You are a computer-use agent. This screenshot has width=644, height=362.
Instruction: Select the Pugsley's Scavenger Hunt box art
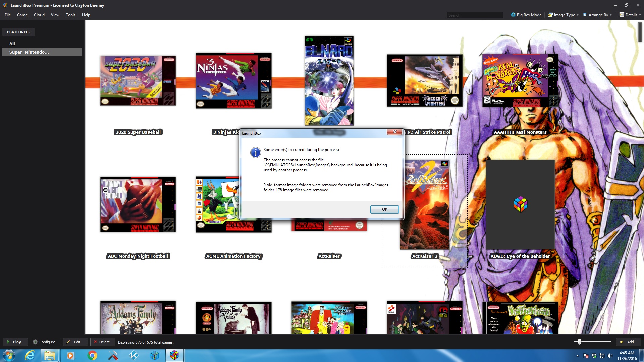click(x=329, y=317)
